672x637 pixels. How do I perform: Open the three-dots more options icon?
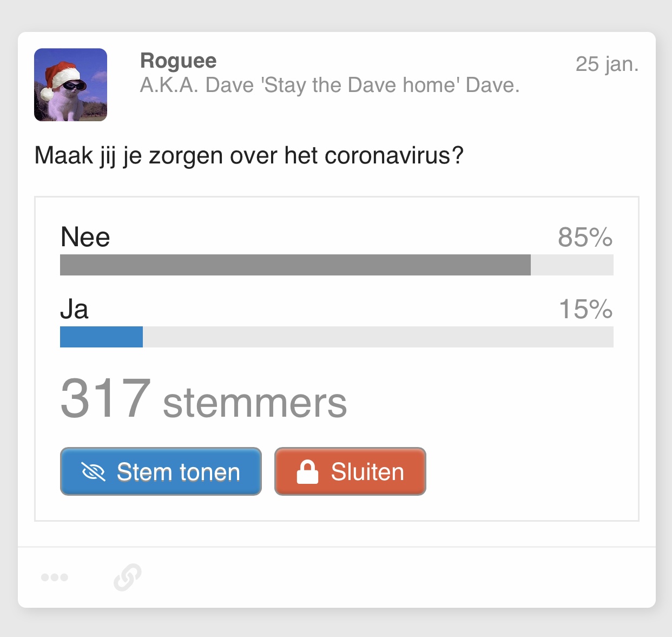click(55, 577)
